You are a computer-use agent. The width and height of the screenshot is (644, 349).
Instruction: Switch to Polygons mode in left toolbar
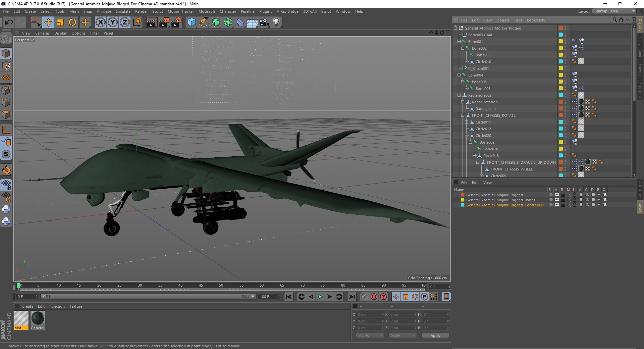point(6,114)
